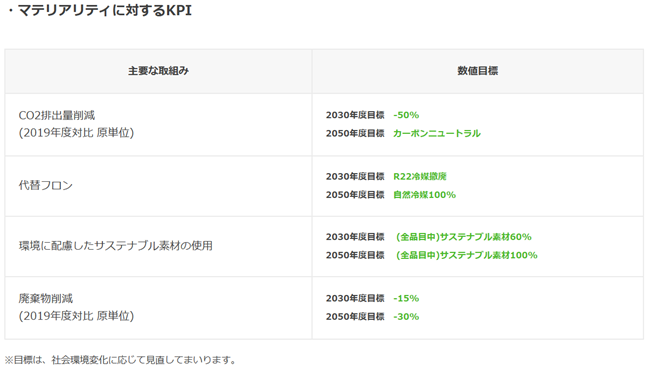The image size is (648, 368).
Task: Select the 数値目標 column header
Action: [x=478, y=71]
